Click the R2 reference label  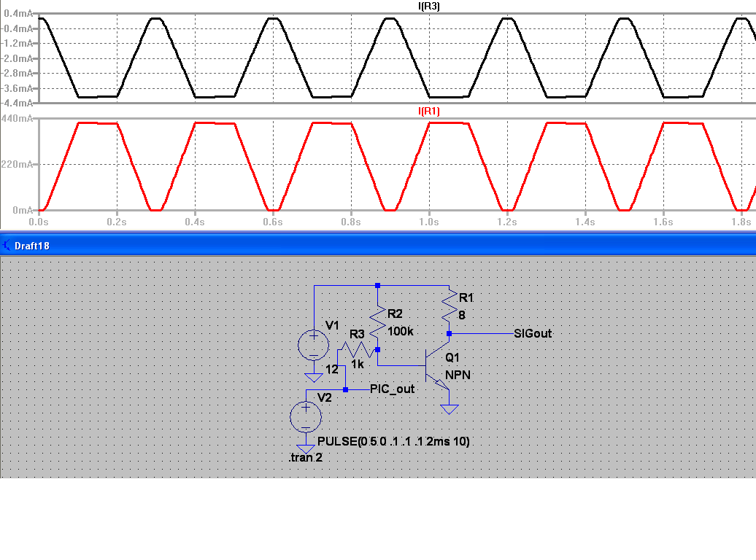(x=395, y=314)
